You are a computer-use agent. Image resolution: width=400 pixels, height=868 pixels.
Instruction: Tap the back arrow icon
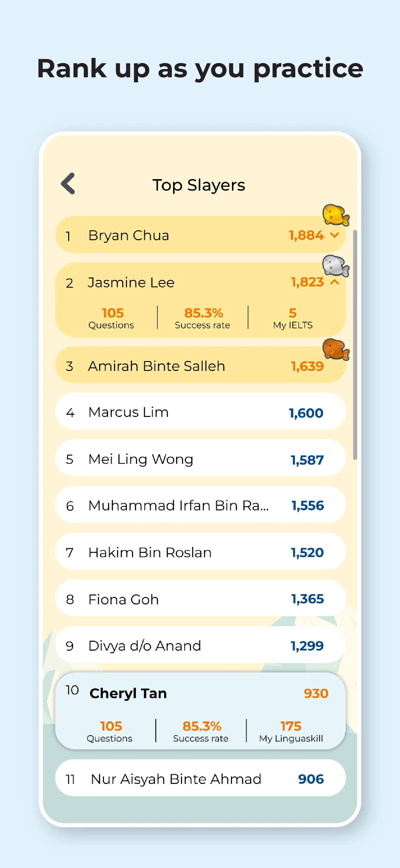68,184
